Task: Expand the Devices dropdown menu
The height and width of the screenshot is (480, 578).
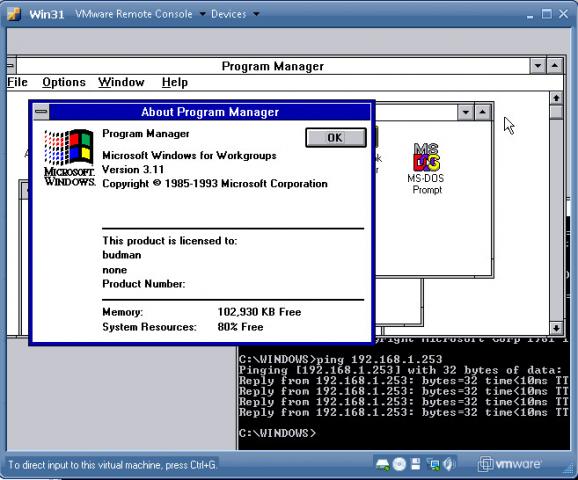Action: point(235,14)
